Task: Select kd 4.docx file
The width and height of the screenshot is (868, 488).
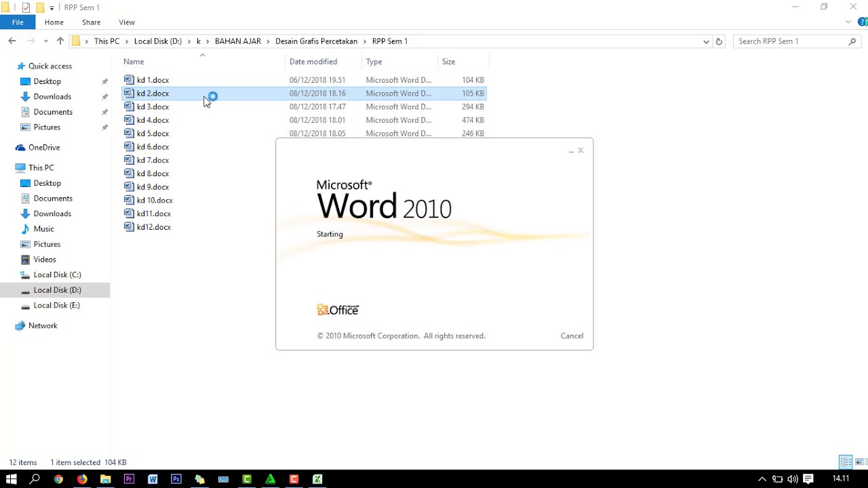Action: pyautogui.click(x=146, y=120)
